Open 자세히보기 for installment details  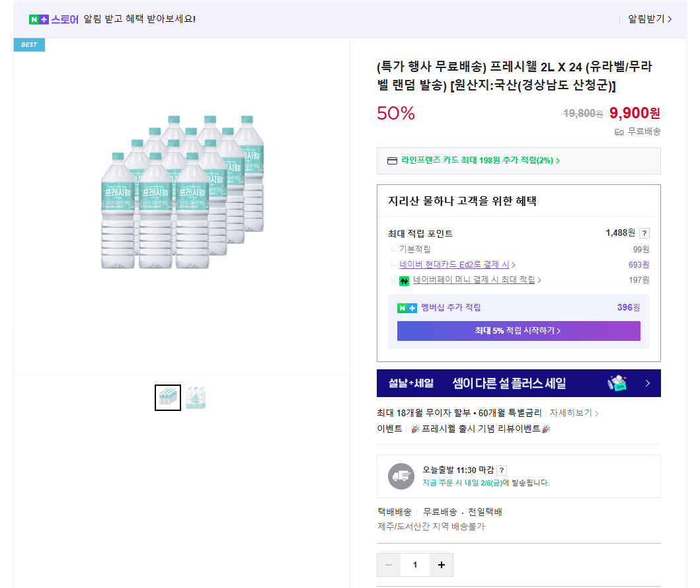pos(573,412)
